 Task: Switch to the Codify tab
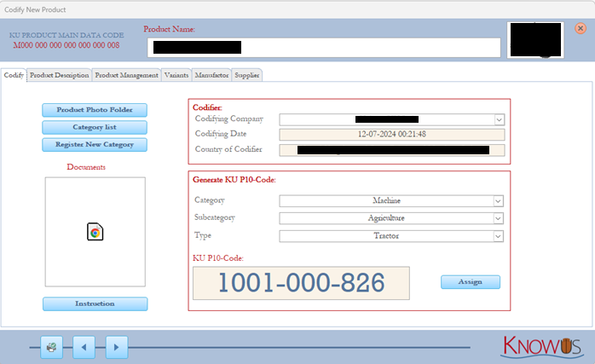14,75
